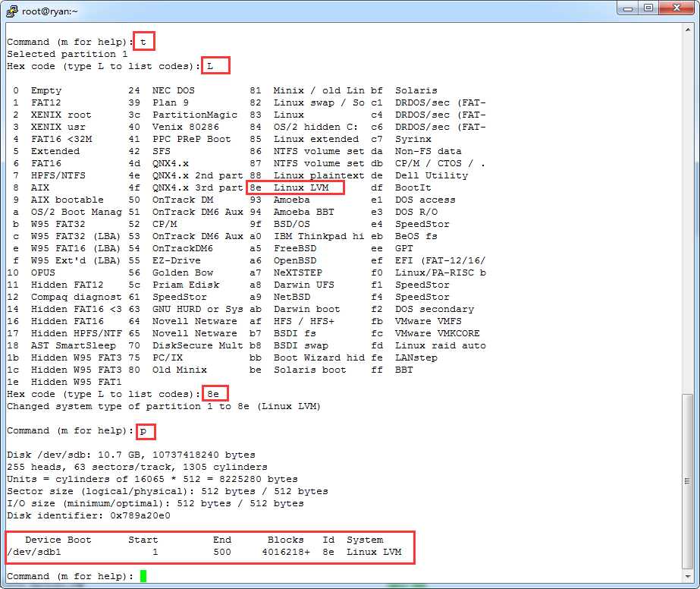The width and height of the screenshot is (700, 589).
Task: Click the 'BootIt' entry
Action: tap(413, 187)
